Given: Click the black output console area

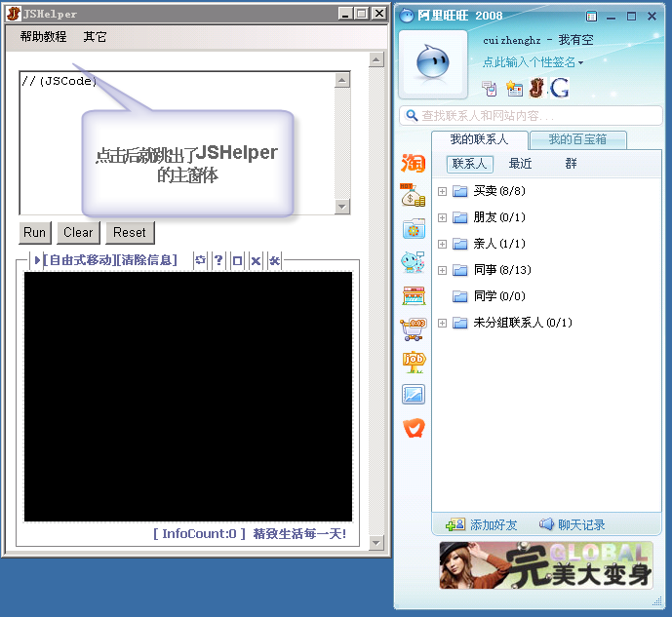Looking at the screenshot, I should pos(188,397).
